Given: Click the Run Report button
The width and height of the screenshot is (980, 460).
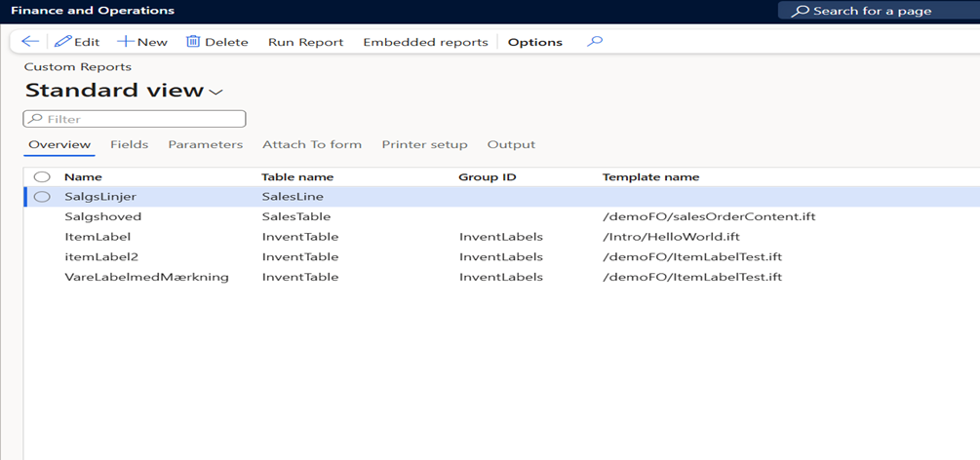Looking at the screenshot, I should [305, 42].
